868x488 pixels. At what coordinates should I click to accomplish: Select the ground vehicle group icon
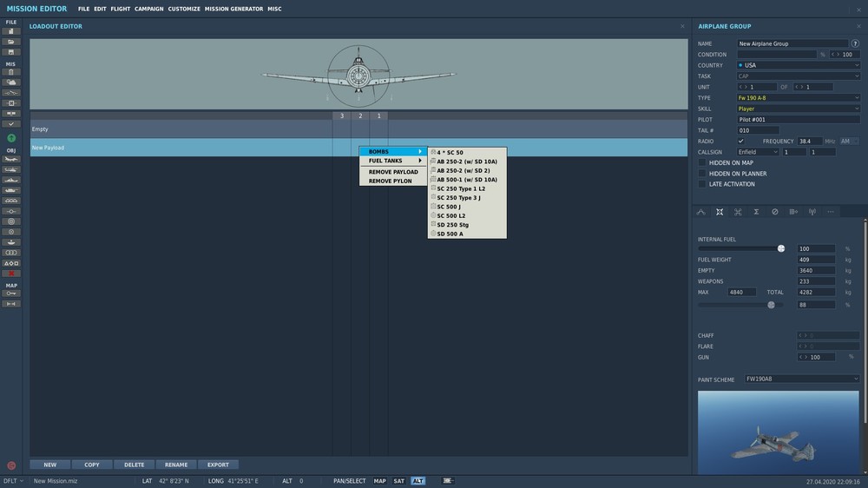pyautogui.click(x=11, y=190)
